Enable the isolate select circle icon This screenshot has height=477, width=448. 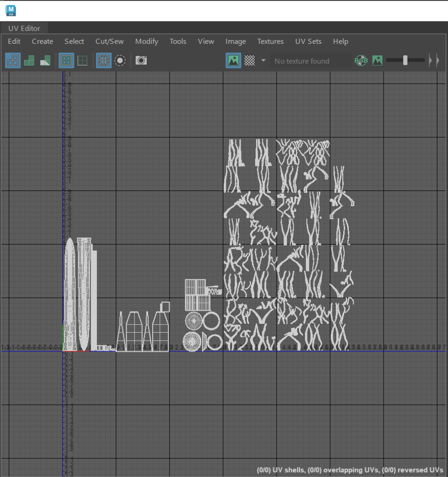[120, 61]
